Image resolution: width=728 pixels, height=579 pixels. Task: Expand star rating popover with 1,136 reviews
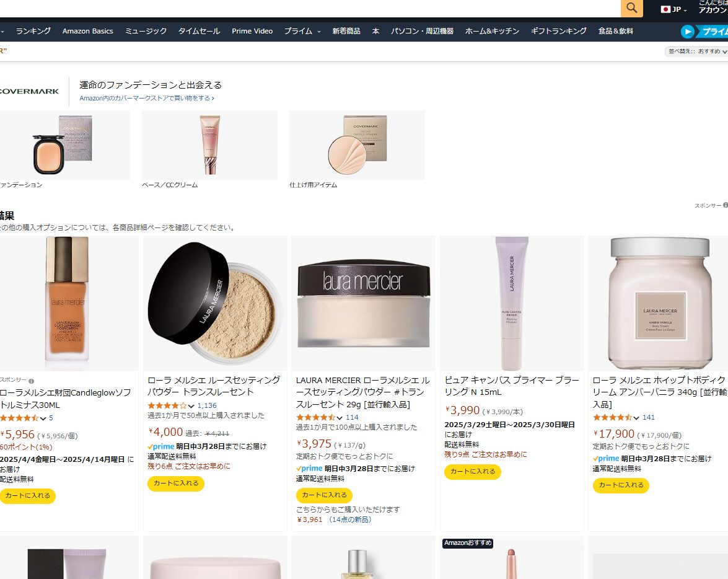(x=171, y=405)
